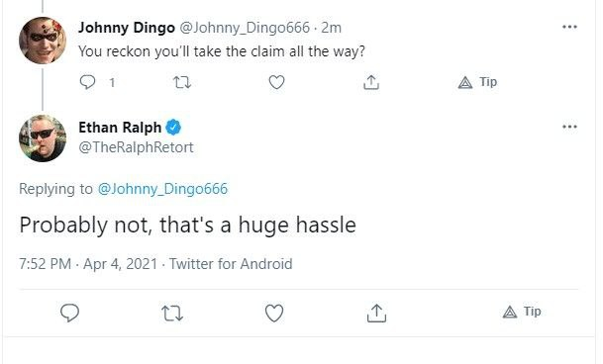The image size is (603, 364).
Task: Open Johnny Dingo's profile picture
Action: [43, 41]
